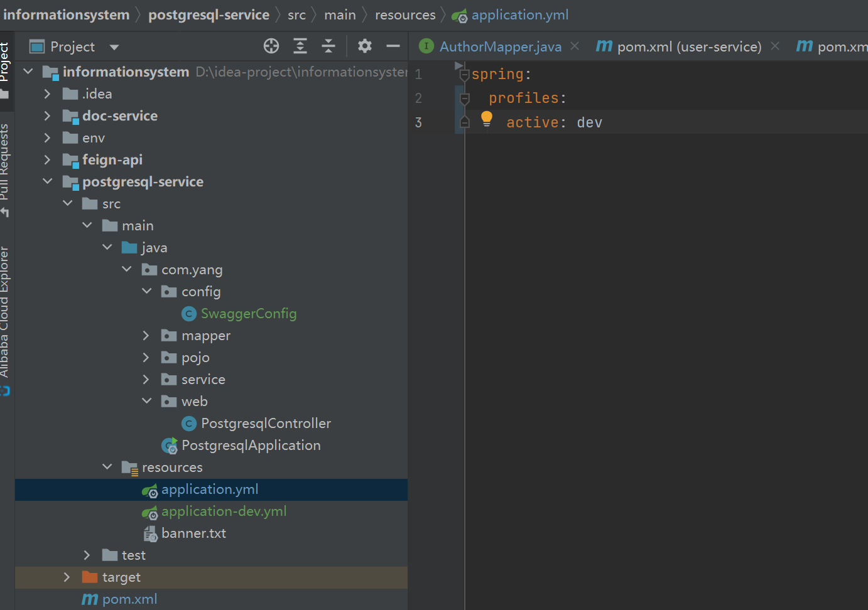Click the Expand All icon in Project toolbar

click(300, 46)
